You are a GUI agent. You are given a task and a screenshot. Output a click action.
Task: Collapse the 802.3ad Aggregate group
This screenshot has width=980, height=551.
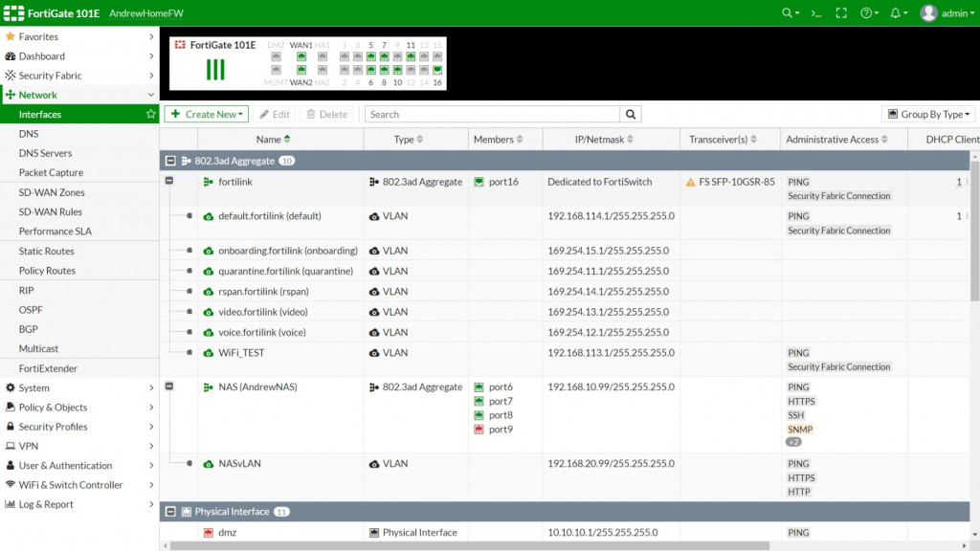(x=170, y=161)
